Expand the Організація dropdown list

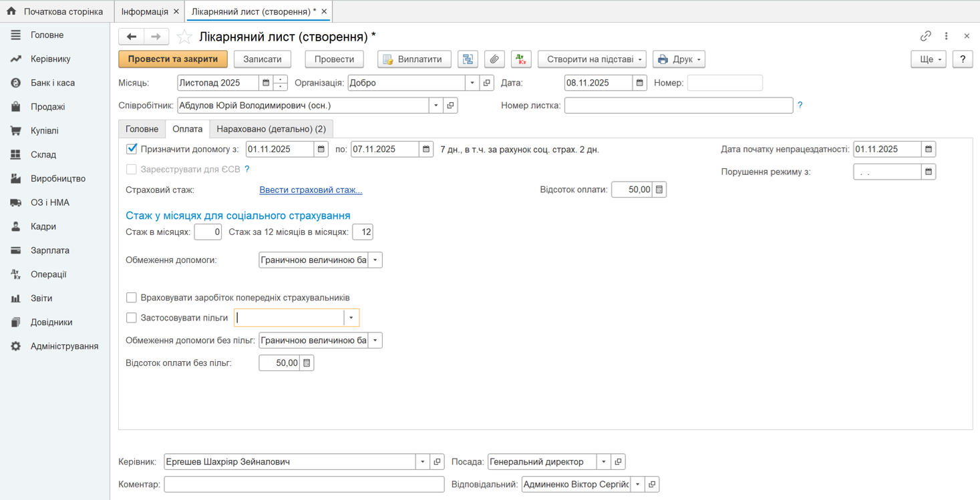pos(472,83)
